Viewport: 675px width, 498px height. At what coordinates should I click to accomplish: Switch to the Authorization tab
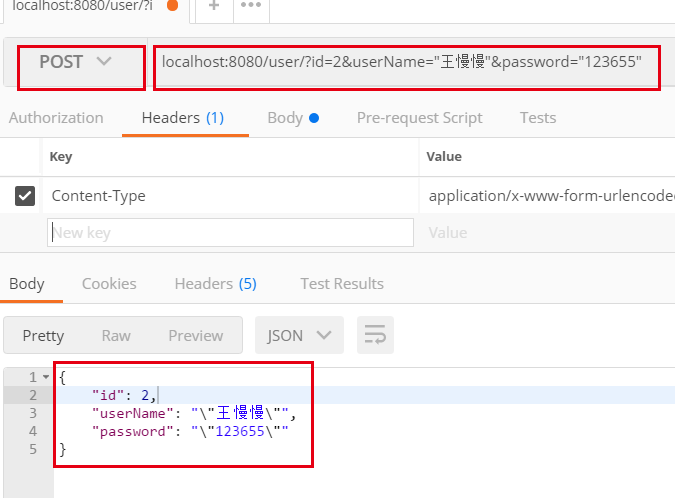[x=56, y=118]
